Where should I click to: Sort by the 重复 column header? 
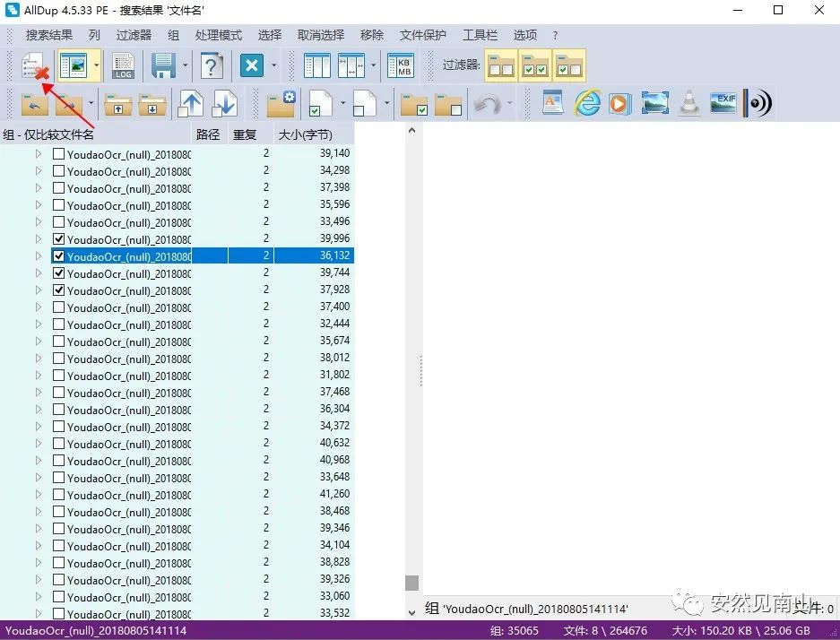point(251,134)
